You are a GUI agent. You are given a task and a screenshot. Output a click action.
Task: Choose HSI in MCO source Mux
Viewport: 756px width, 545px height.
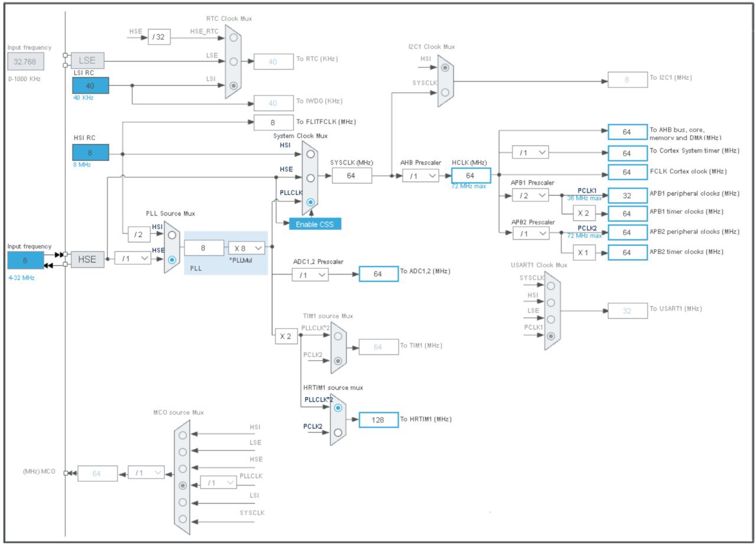[183, 435]
